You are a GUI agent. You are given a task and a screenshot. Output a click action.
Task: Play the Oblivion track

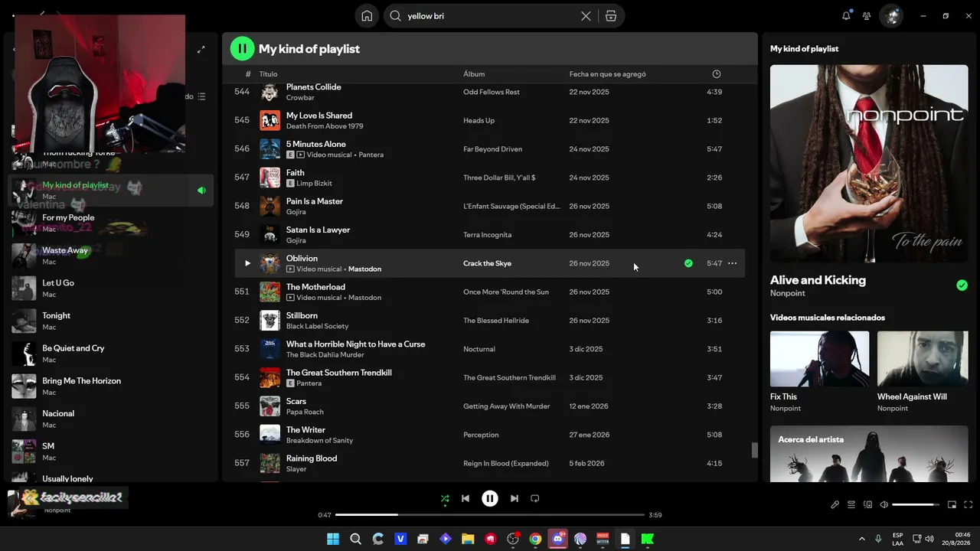(x=247, y=263)
